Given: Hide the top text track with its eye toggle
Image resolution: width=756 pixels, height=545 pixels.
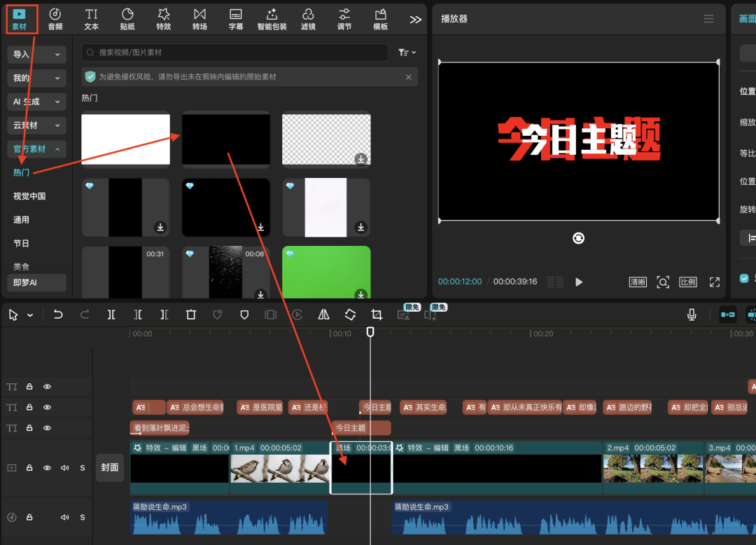Looking at the screenshot, I should (46, 386).
